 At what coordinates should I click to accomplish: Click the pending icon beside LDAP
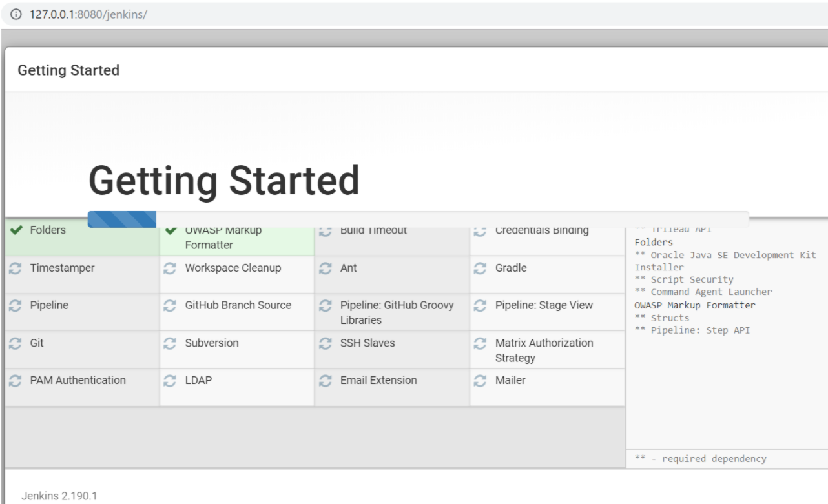tap(170, 381)
